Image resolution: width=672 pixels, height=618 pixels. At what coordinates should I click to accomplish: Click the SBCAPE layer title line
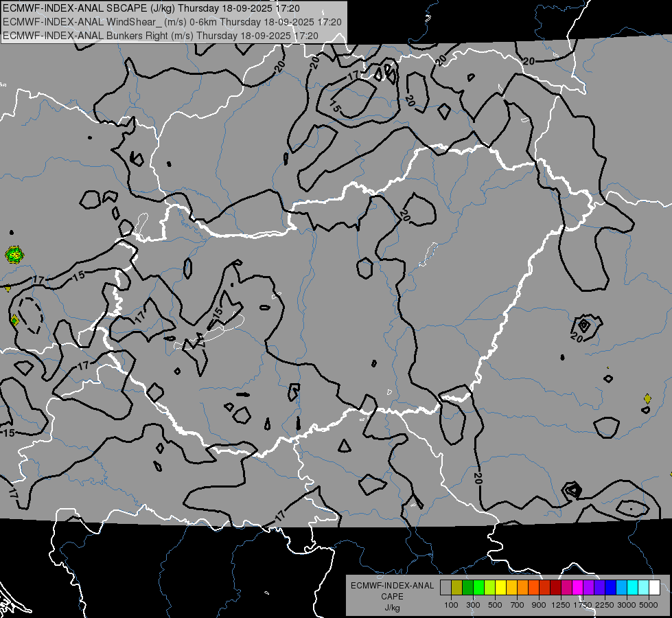[151, 8]
